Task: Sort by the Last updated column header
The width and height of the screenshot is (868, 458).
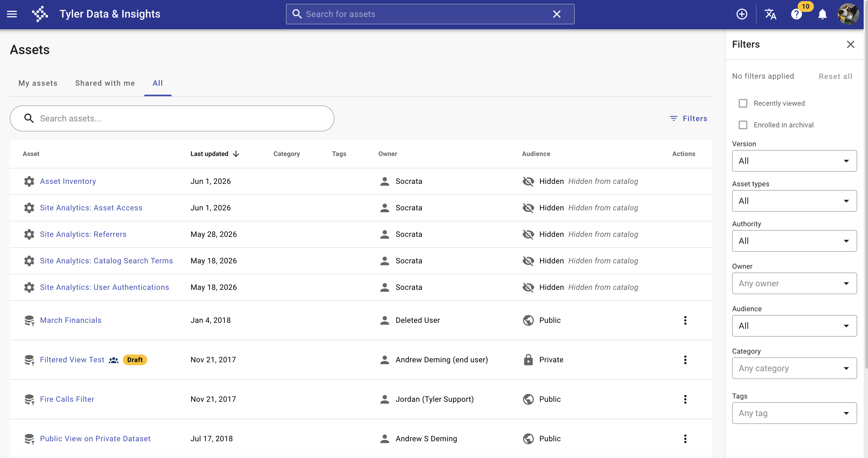Action: 209,154
